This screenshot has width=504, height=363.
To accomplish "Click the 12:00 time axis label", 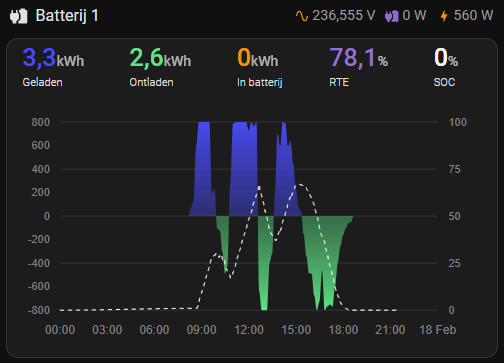I will click(249, 330).
